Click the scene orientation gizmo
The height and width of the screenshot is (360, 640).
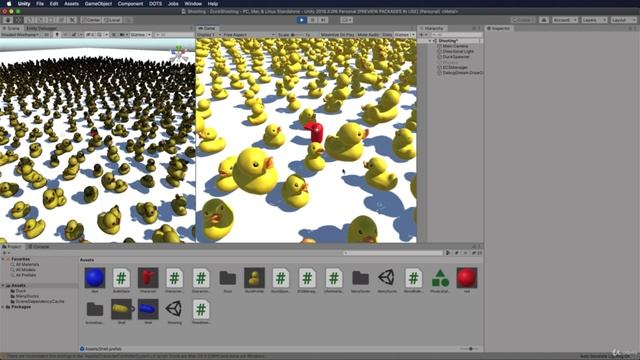pos(178,54)
